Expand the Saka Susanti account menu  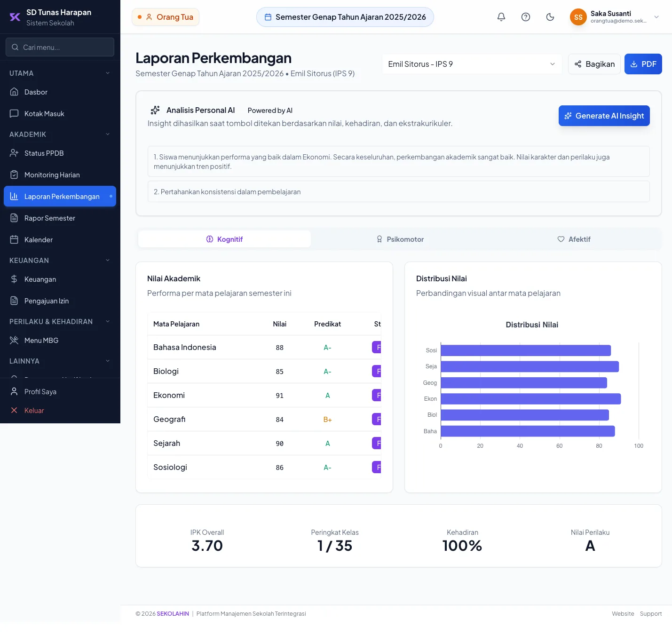(x=615, y=17)
